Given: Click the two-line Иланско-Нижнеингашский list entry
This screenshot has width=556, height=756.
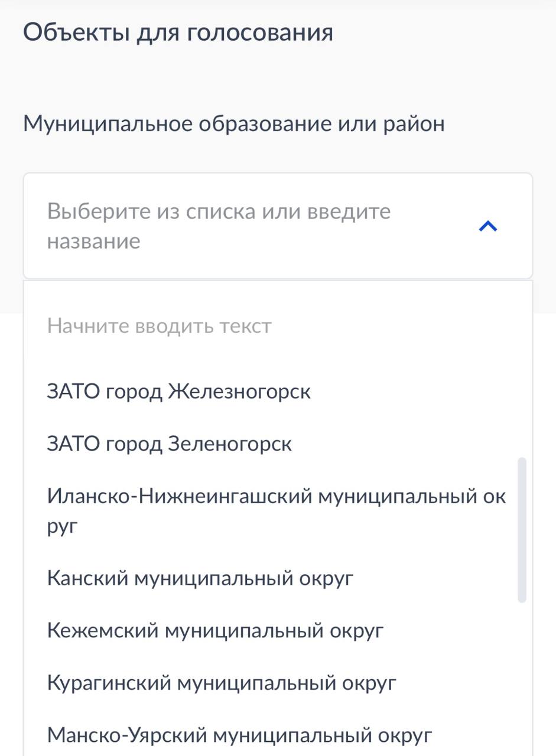Looking at the screenshot, I should click(x=277, y=510).
